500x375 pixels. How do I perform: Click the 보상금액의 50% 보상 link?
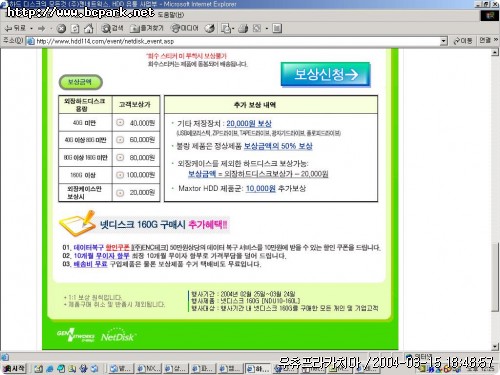(278, 146)
